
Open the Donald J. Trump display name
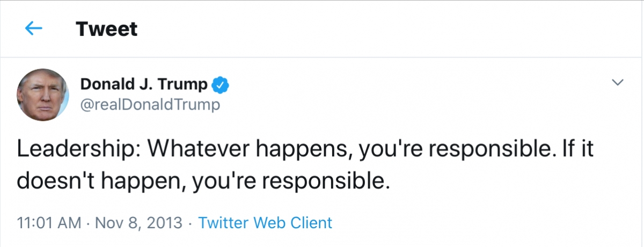(143, 84)
